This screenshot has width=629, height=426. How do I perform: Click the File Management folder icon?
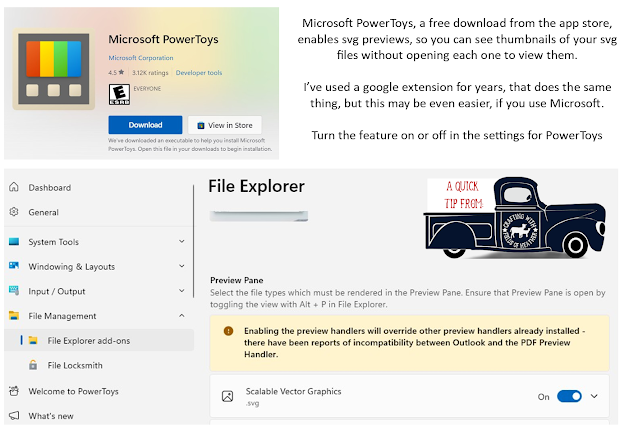coord(14,316)
